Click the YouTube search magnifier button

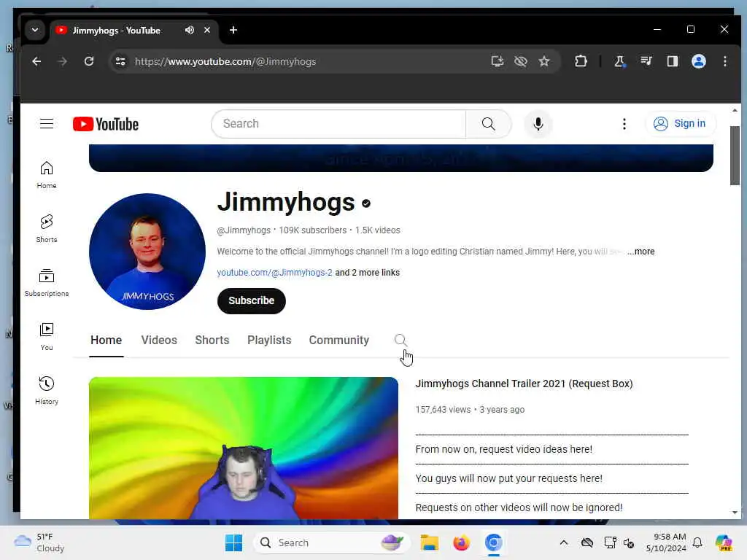[488, 124]
